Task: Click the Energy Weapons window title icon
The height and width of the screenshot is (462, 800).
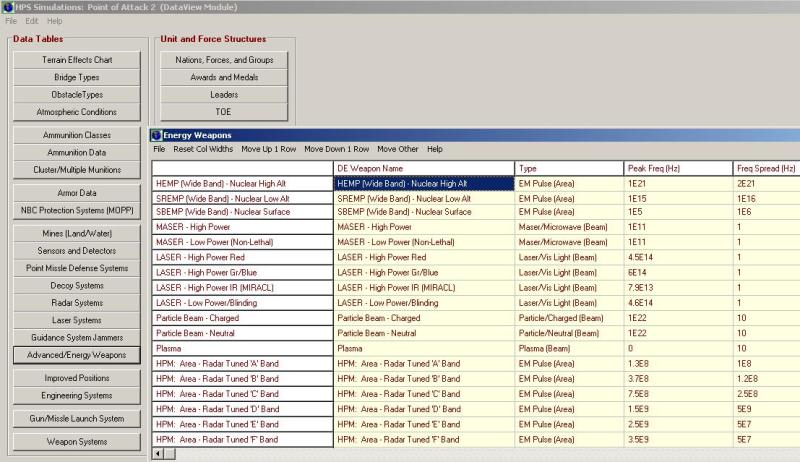Action: click(x=157, y=135)
